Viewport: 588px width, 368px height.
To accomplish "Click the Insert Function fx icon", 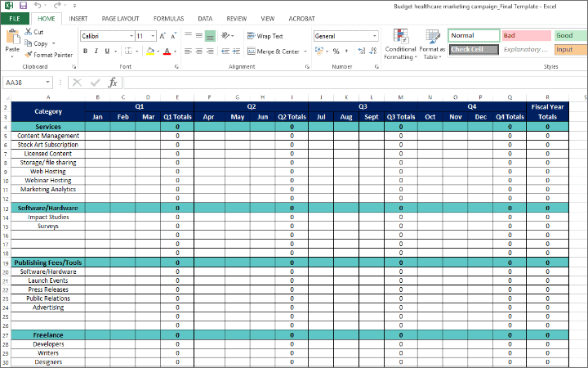I will 113,83.
